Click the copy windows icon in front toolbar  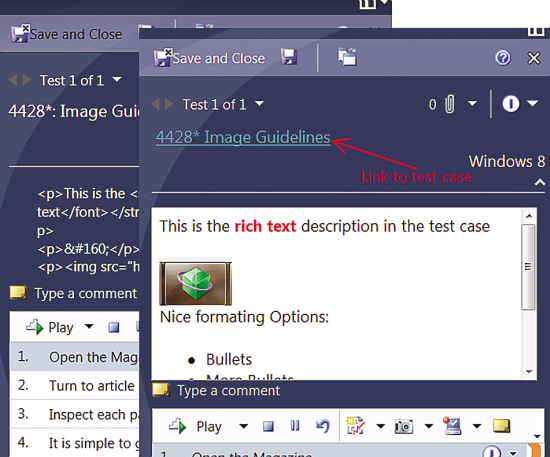point(347,57)
